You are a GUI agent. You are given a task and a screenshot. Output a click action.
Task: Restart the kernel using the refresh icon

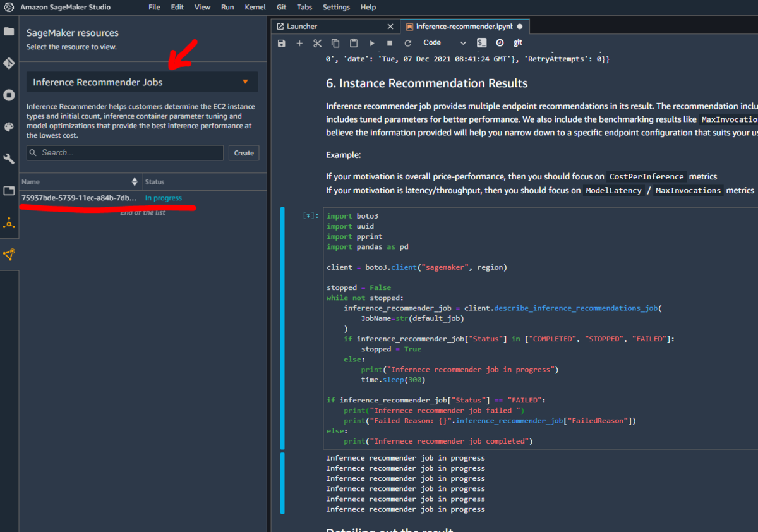[x=408, y=43]
